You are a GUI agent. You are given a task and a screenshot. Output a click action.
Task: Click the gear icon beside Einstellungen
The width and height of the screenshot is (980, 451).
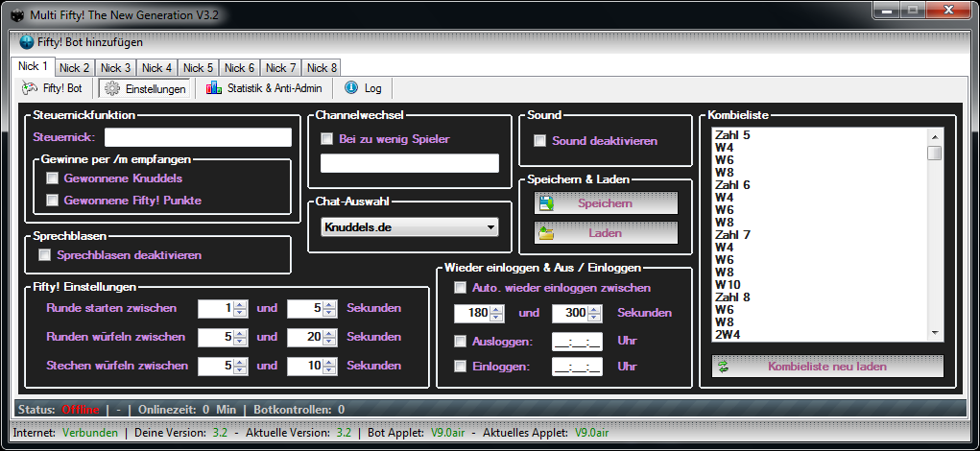(x=112, y=88)
